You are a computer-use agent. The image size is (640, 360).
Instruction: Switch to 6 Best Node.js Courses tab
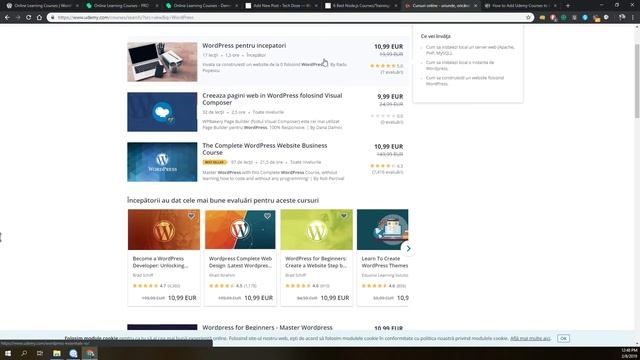click(x=360, y=6)
